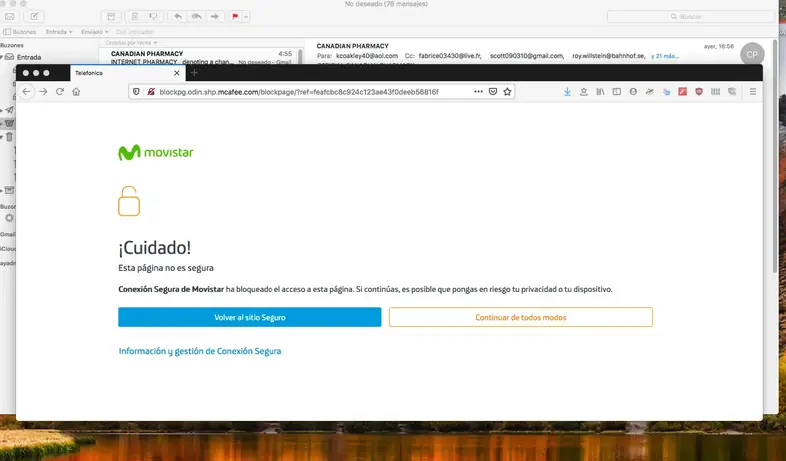
Task: Click fabrice03430@live.fr Cc address
Action: [450, 56]
